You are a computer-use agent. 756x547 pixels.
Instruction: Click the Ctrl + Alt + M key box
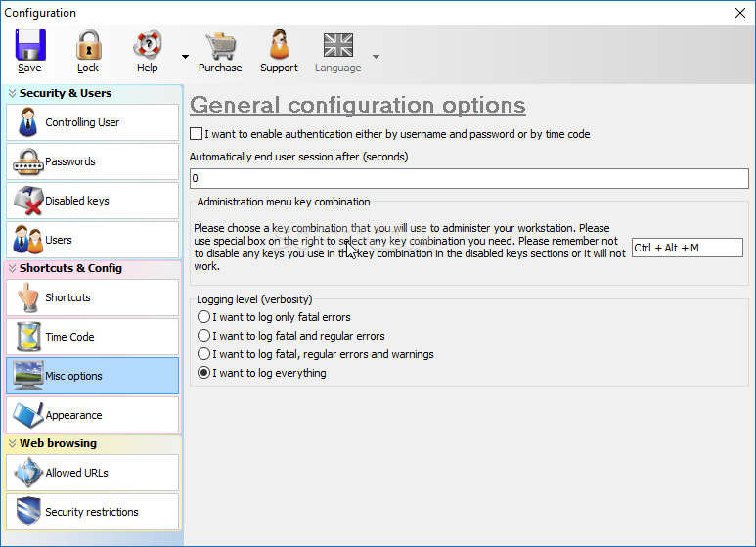click(x=687, y=248)
